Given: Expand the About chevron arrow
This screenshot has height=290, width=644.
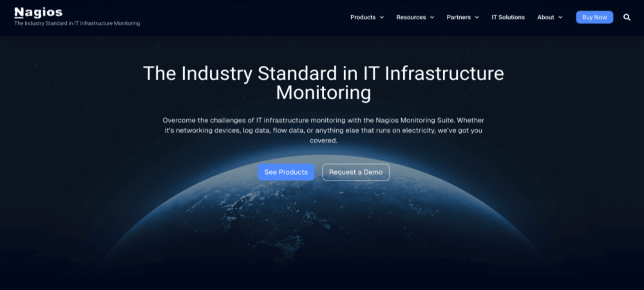Looking at the screenshot, I should (x=560, y=17).
